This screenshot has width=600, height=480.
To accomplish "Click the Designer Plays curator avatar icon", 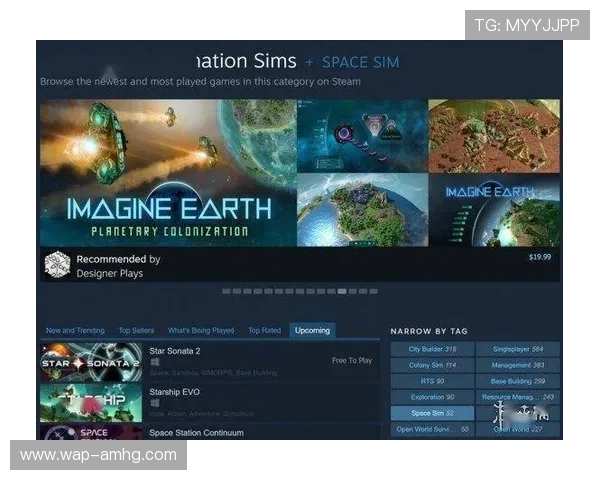I will pos(58,265).
